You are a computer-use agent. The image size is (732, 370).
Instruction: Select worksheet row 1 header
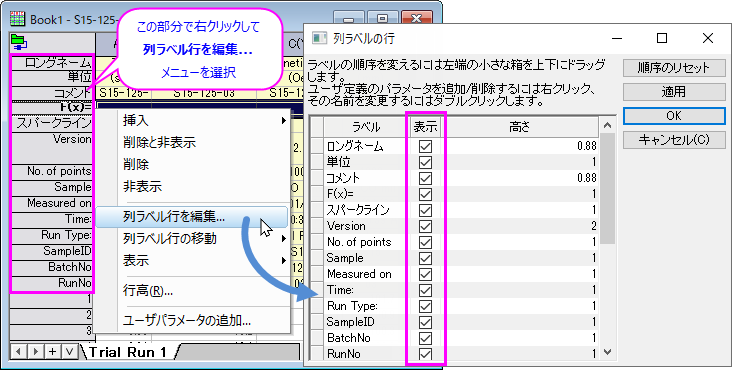coord(52,300)
